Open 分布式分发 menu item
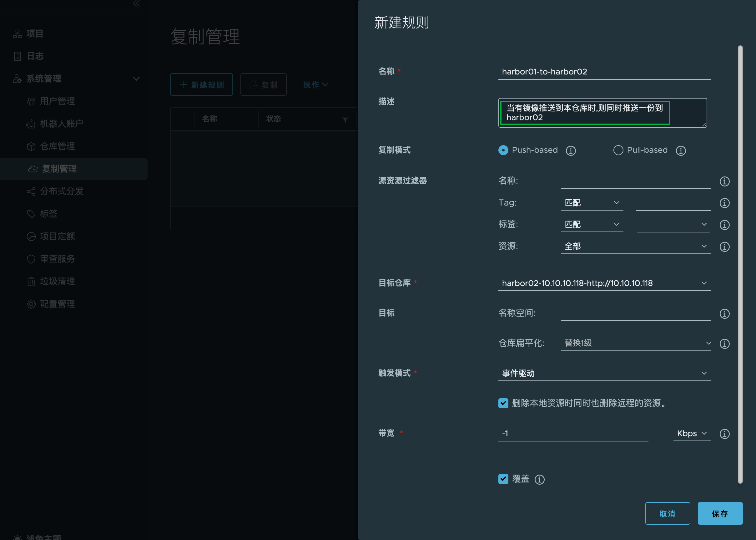756x540 pixels. [62, 191]
